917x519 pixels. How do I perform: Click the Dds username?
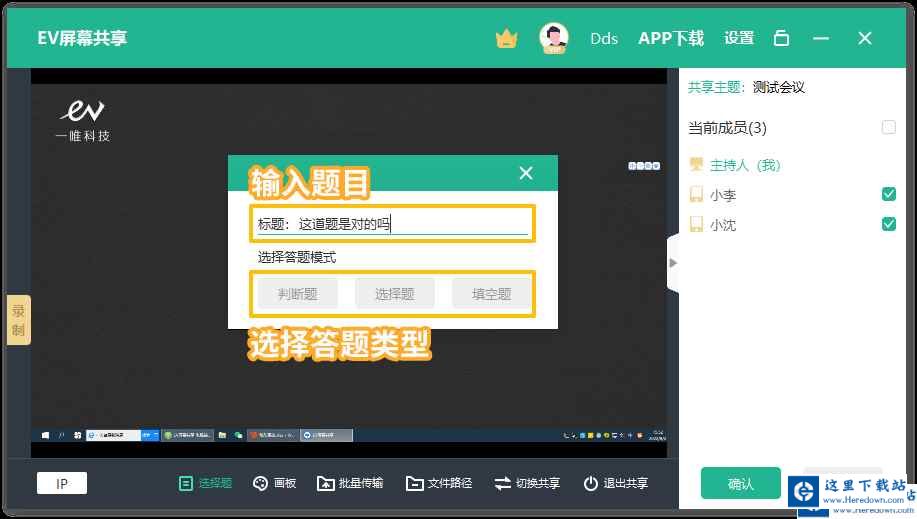point(604,39)
